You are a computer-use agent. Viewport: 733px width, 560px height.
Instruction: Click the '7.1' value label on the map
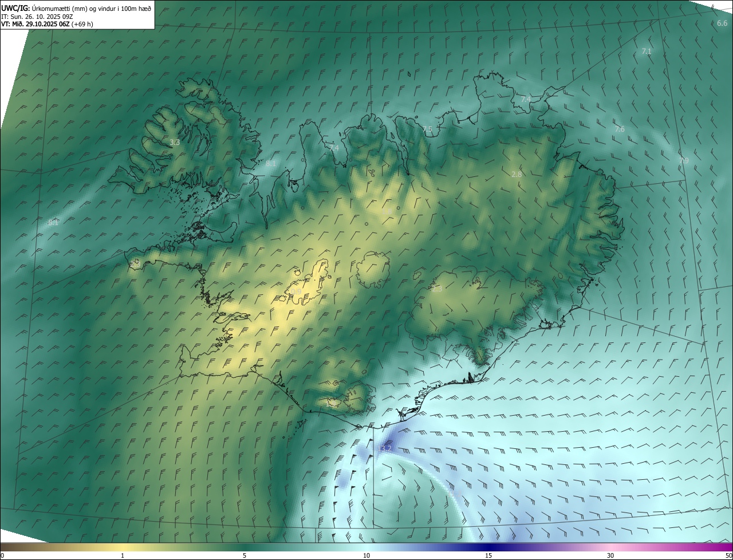pos(647,52)
